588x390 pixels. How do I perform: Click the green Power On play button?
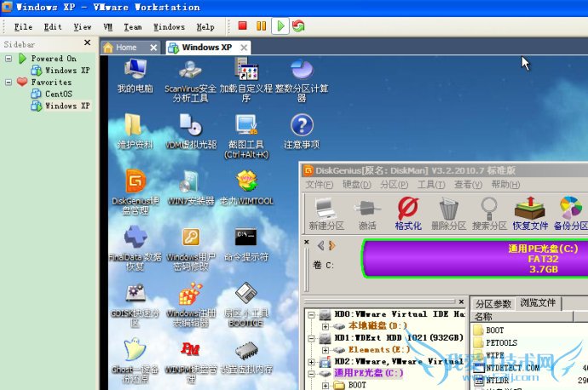click(x=280, y=26)
